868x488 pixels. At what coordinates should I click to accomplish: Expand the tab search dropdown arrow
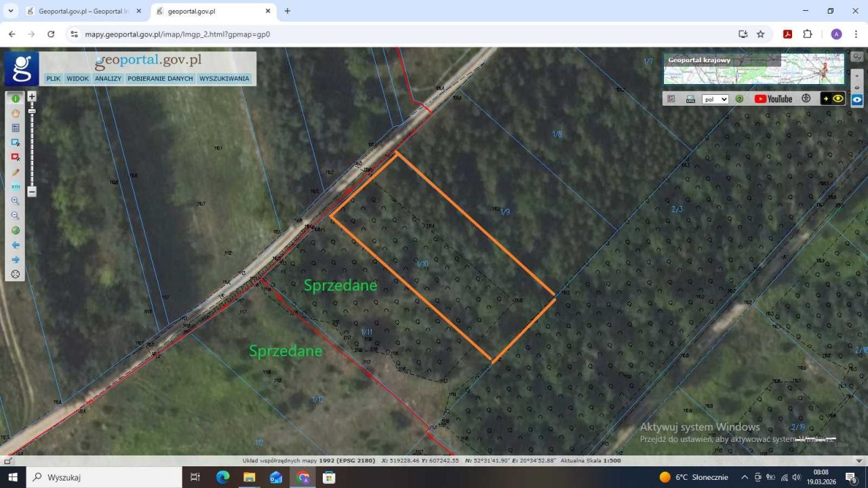point(10,12)
